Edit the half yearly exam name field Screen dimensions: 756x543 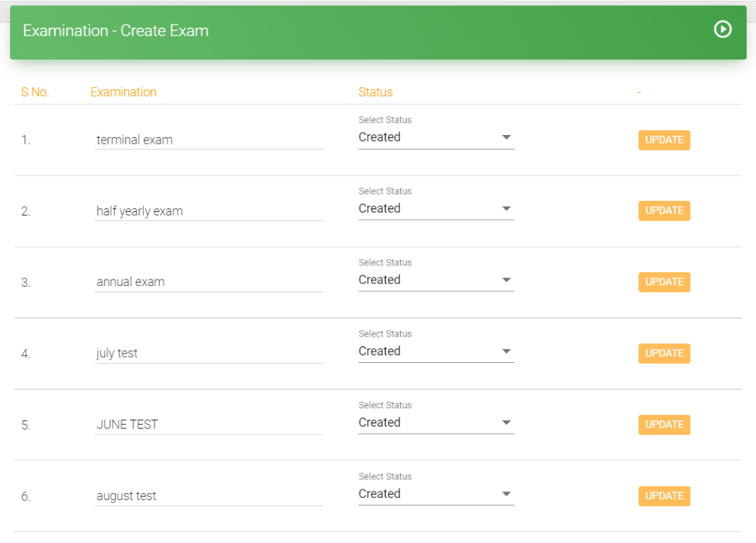208,211
